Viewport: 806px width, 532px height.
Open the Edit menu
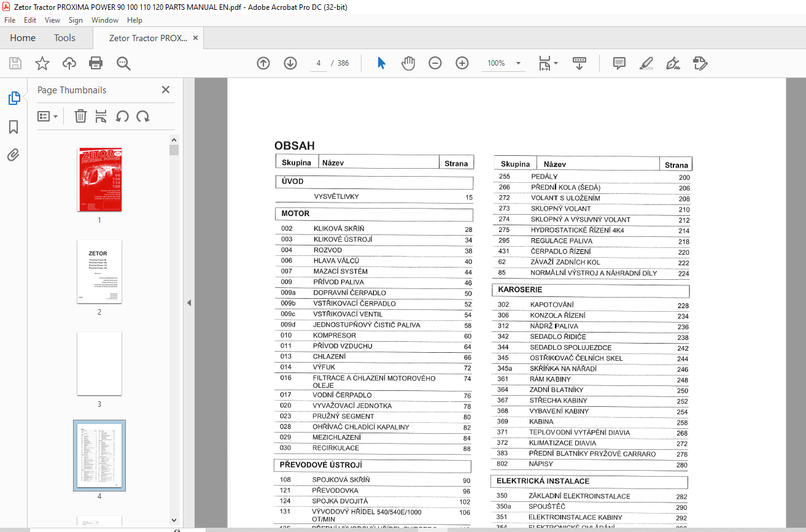click(30, 20)
